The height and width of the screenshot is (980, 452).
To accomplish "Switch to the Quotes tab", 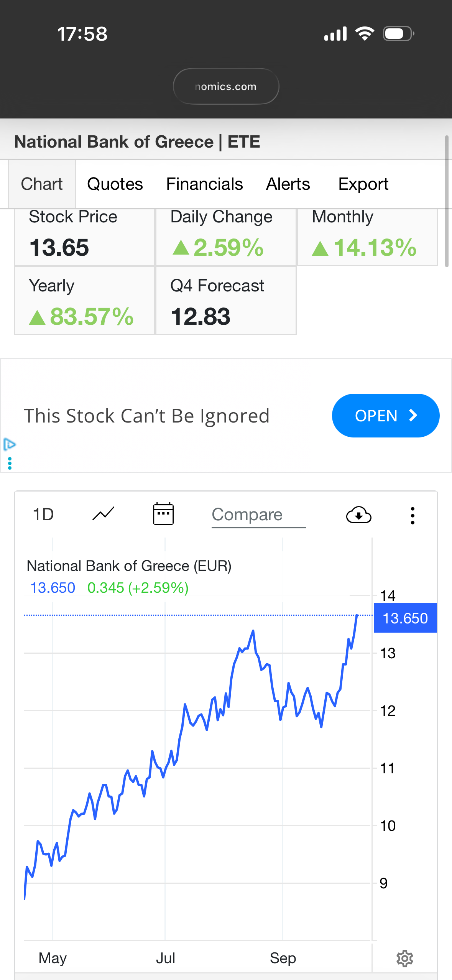I will point(115,184).
